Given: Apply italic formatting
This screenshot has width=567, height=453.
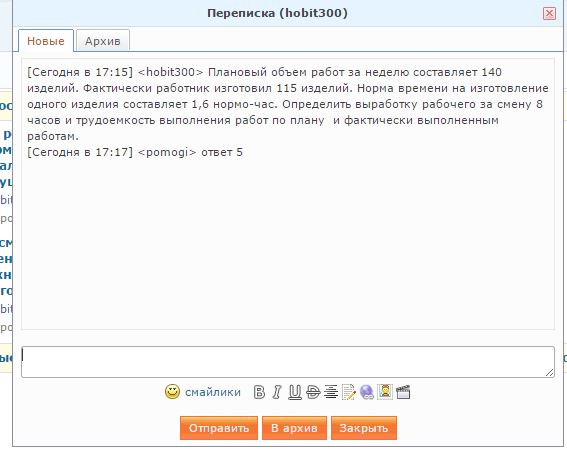Looking at the screenshot, I should click(x=277, y=392).
